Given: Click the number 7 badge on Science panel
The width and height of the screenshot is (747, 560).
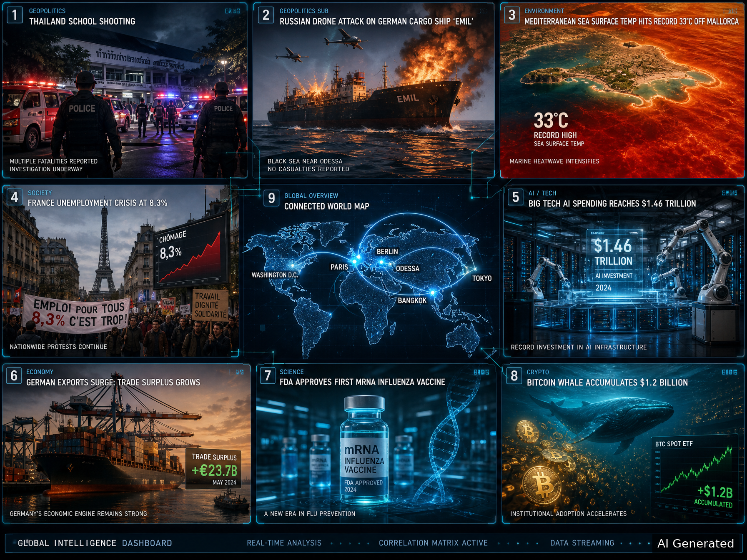Looking at the screenshot, I should tap(267, 376).
